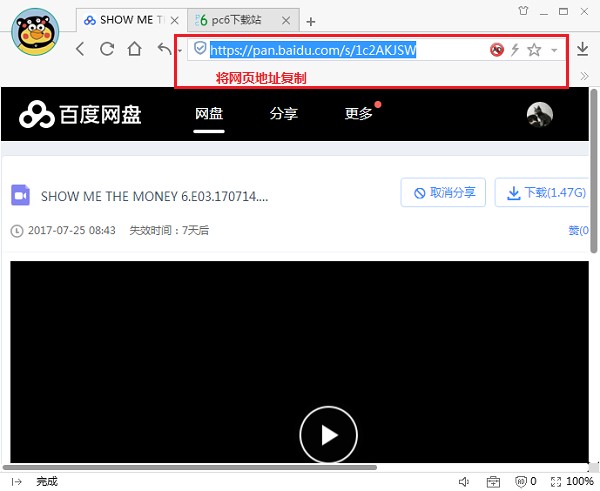The image size is (600, 491).
Task: Open the browser user avatar
Action: tap(35, 32)
